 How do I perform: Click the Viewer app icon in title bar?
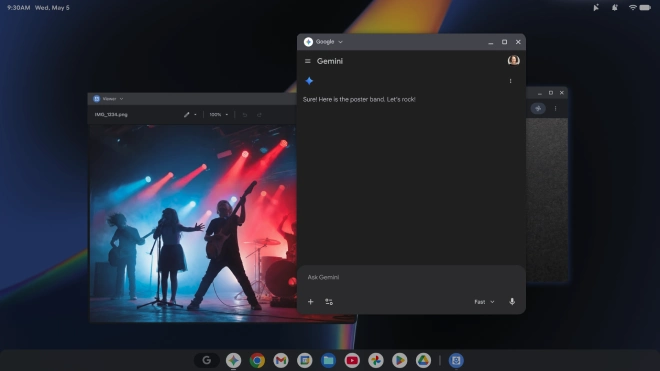coord(96,99)
